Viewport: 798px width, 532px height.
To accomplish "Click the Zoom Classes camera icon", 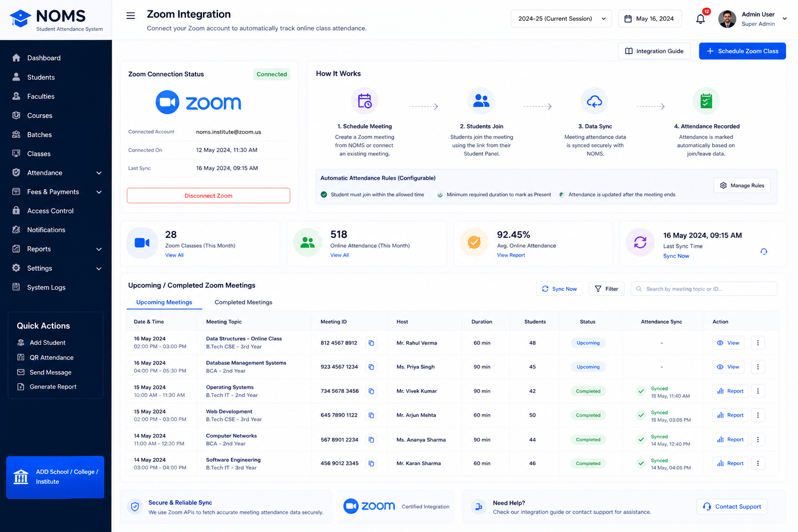I will point(142,243).
